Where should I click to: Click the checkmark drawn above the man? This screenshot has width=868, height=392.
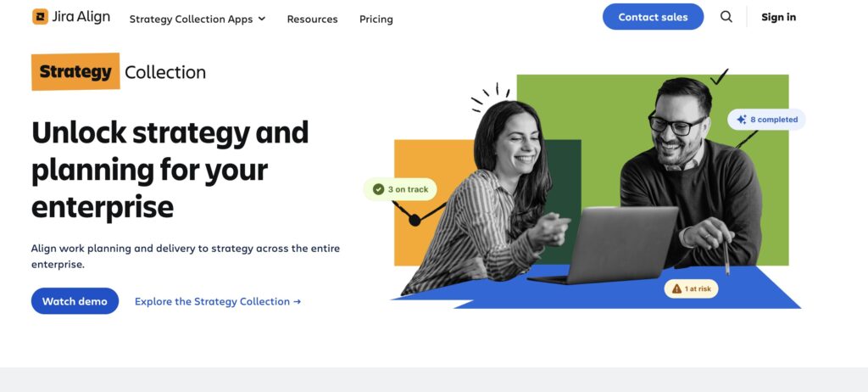tap(719, 77)
